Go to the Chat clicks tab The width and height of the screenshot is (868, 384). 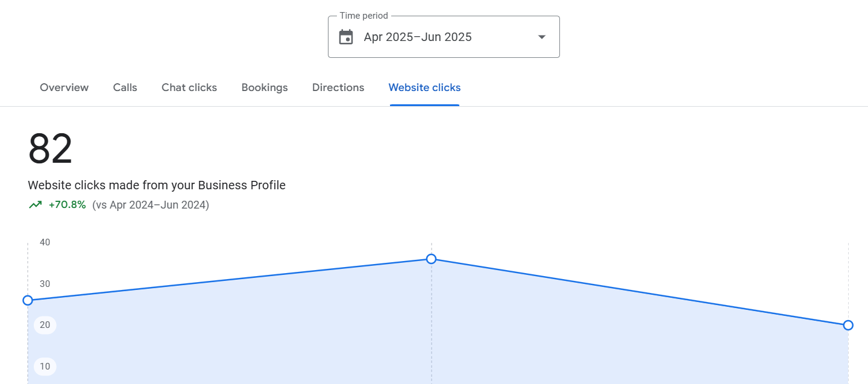tap(189, 87)
